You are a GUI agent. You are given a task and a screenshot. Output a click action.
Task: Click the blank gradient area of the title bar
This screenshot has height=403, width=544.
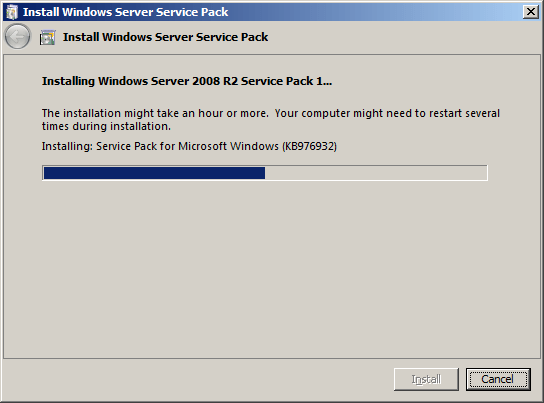(x=375, y=12)
